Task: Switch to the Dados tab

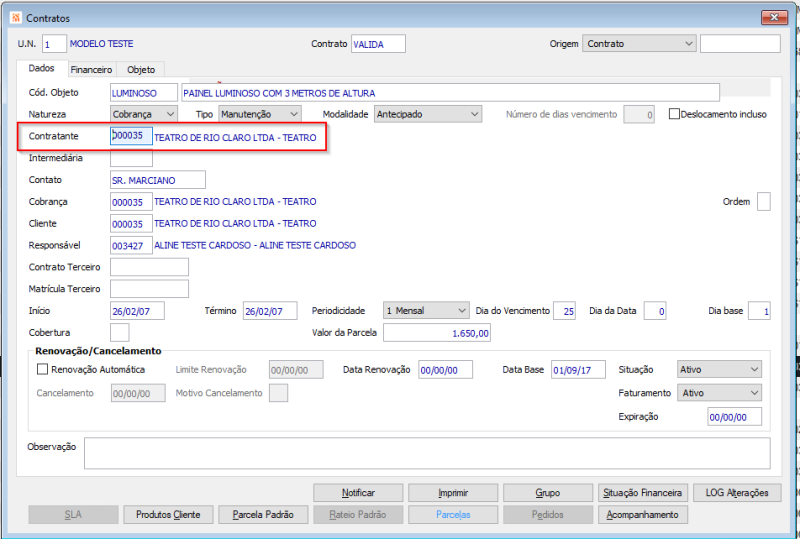Action: [41, 68]
